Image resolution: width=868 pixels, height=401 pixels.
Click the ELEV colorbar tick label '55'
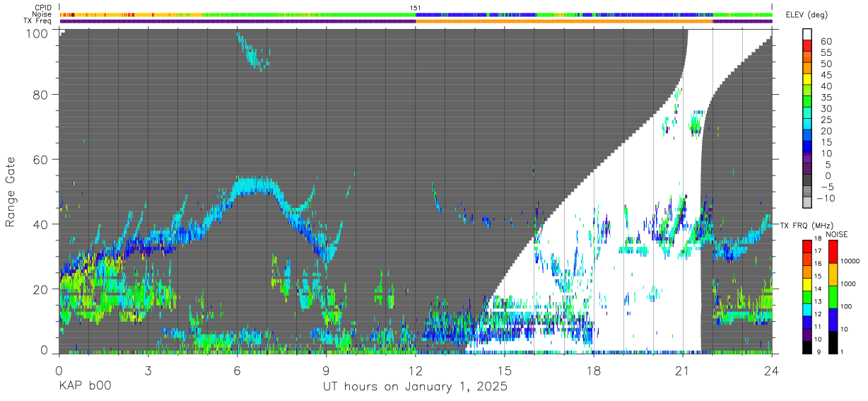[x=826, y=52]
